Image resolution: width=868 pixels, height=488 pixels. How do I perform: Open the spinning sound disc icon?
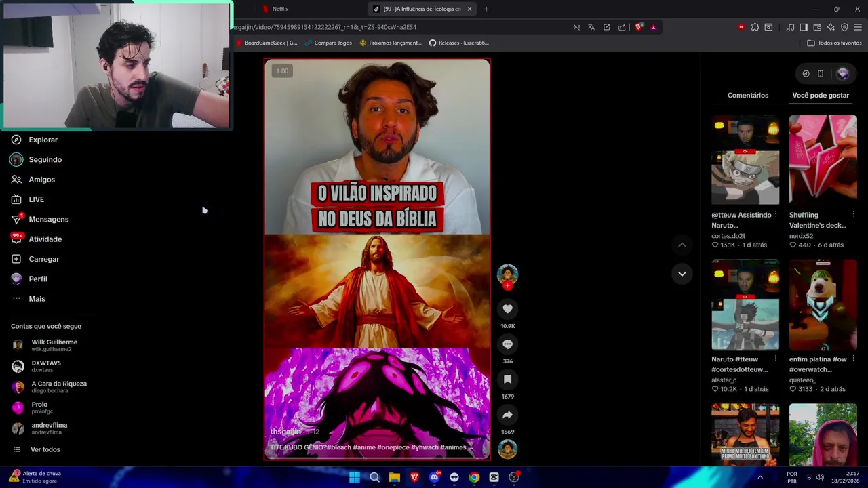(507, 449)
